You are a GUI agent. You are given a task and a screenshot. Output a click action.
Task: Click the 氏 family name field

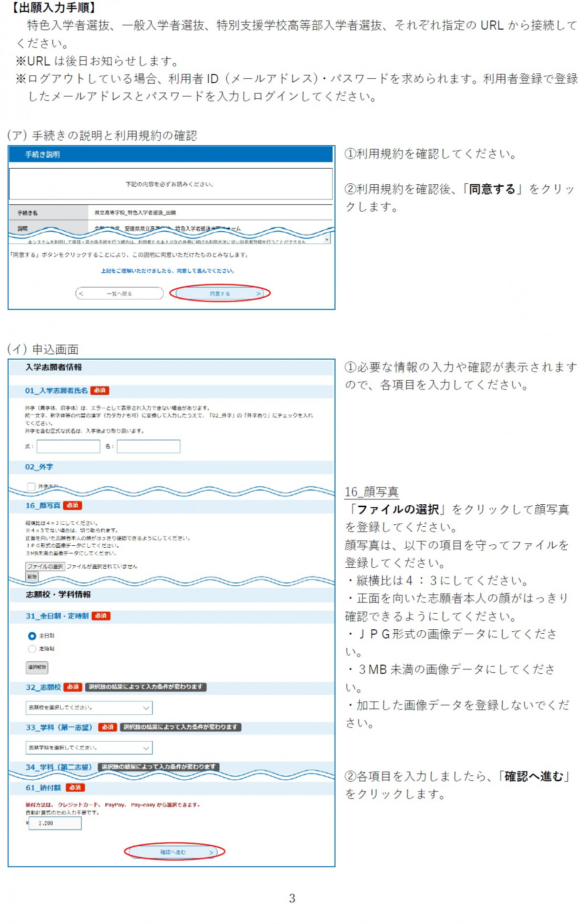point(68,447)
